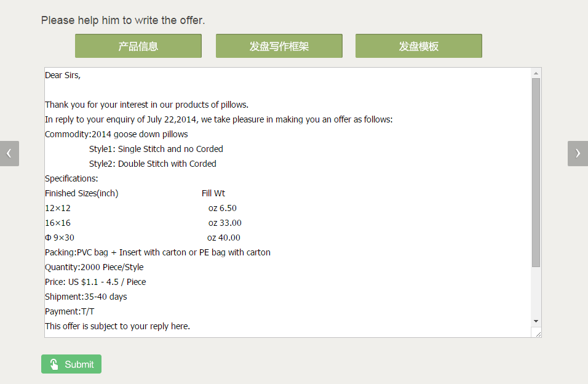
Task: Click the "Payment:T/T" line
Action: tap(70, 311)
